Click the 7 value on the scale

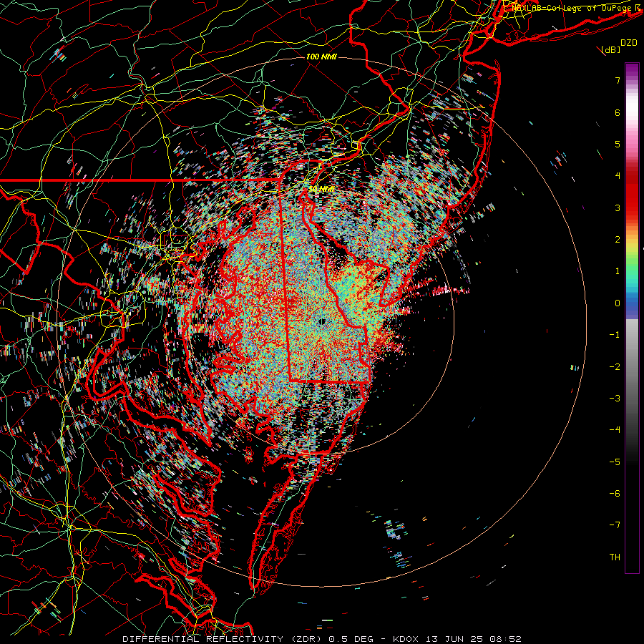click(618, 80)
